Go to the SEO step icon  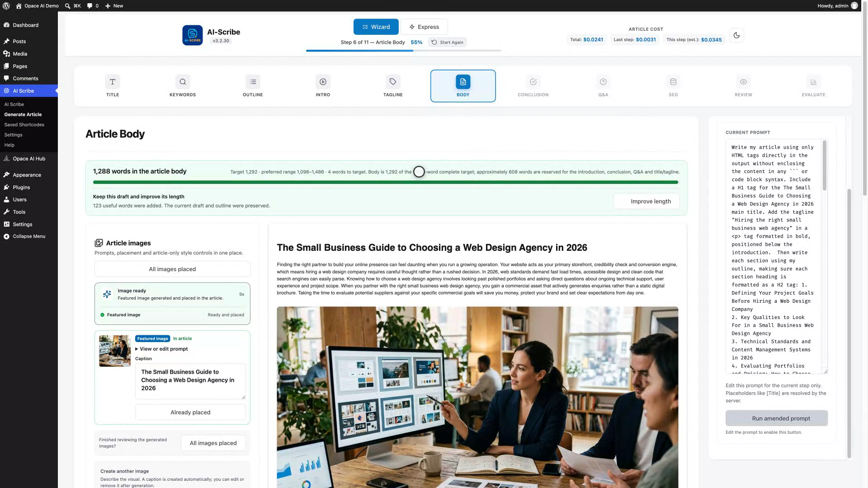pos(673,82)
